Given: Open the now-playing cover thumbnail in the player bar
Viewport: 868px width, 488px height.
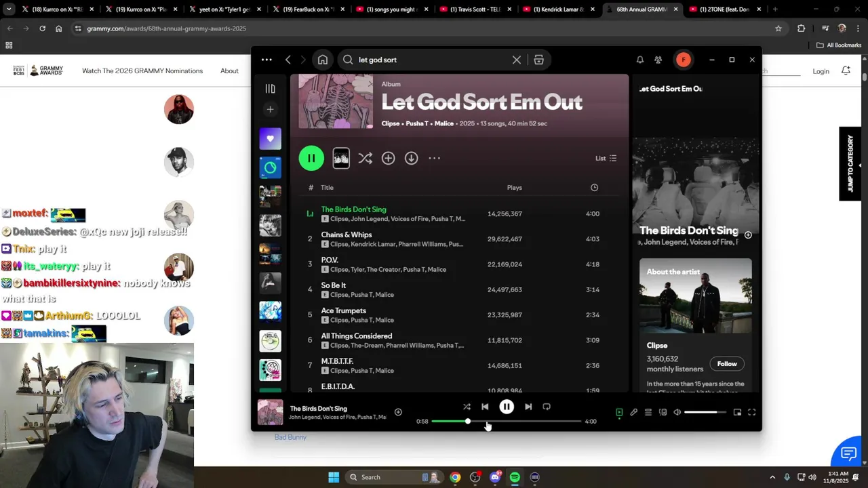Looking at the screenshot, I should click(270, 412).
